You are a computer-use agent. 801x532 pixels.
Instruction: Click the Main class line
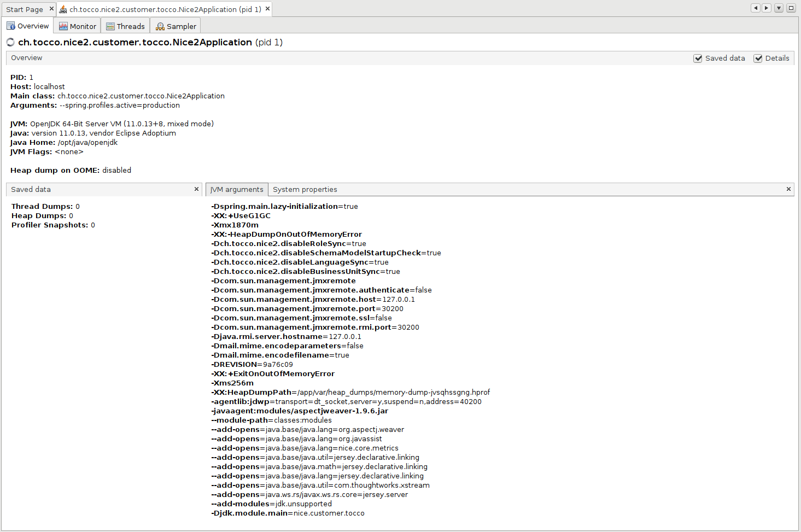coord(118,96)
